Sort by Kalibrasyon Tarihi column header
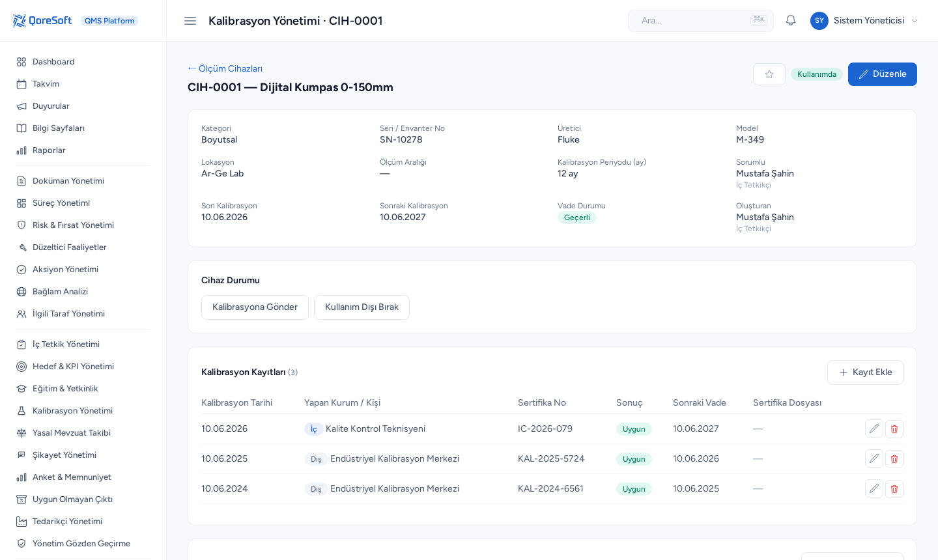This screenshot has width=938, height=560. pyautogui.click(x=237, y=403)
